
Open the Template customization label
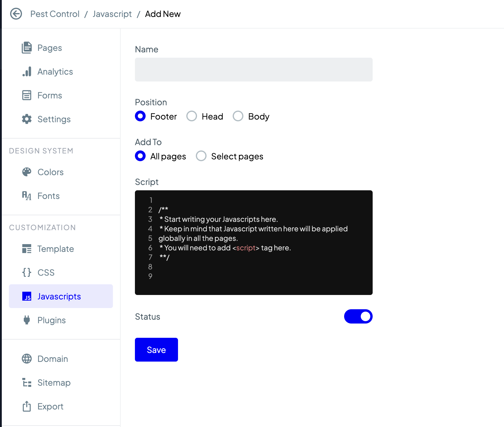pyautogui.click(x=56, y=249)
